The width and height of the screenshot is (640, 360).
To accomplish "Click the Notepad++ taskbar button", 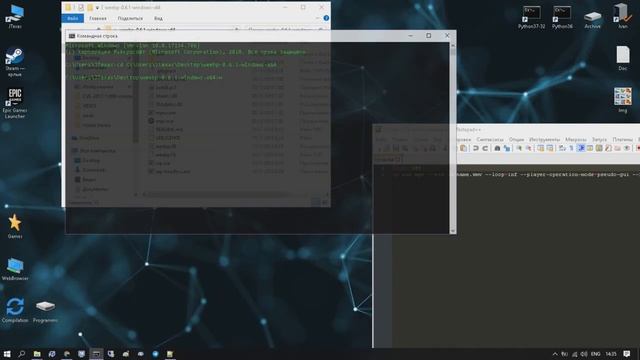I will coord(170,354).
